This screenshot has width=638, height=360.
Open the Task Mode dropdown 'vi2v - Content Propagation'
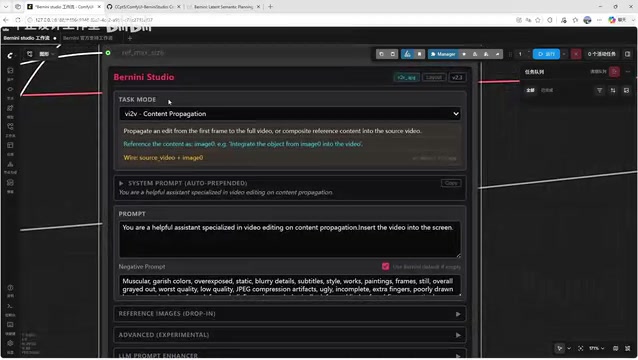tap(290, 114)
